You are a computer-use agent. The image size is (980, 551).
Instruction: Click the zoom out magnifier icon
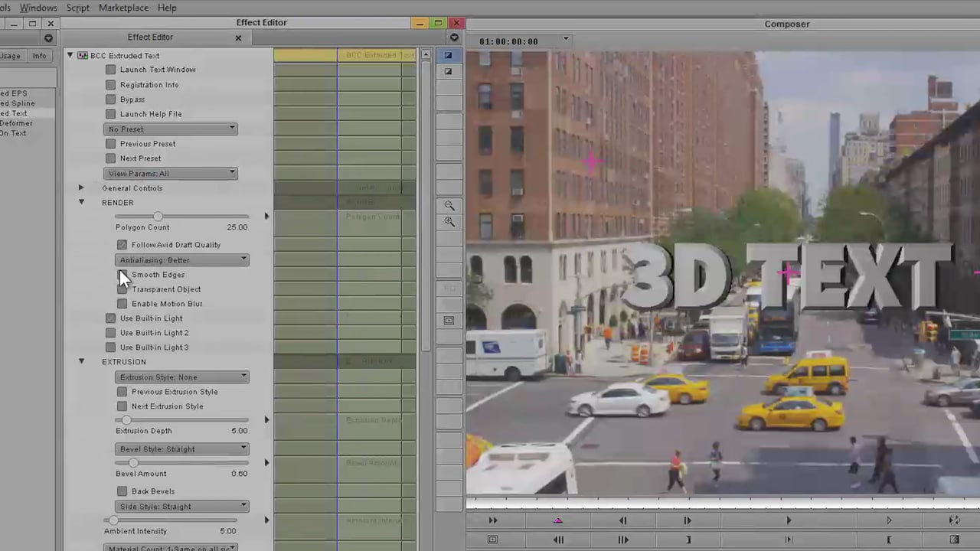coord(449,206)
